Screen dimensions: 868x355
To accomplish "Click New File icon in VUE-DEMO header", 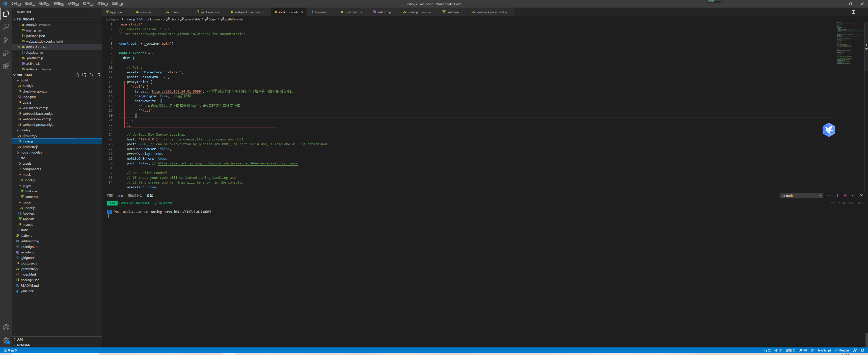I will tap(77, 75).
